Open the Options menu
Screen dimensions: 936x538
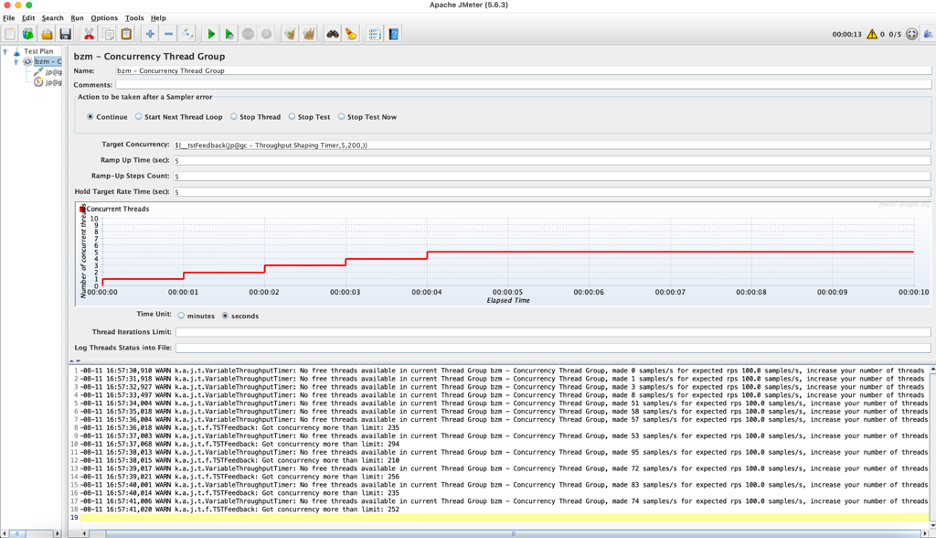(104, 18)
